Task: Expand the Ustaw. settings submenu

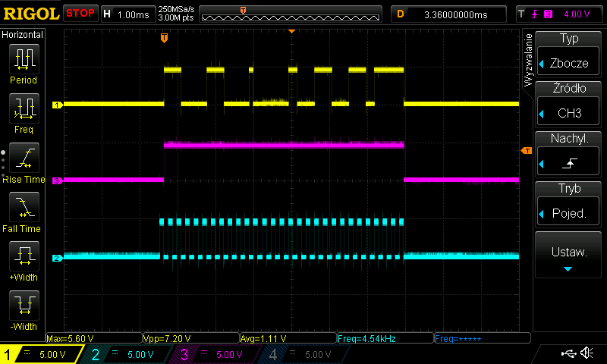Action: point(568,256)
